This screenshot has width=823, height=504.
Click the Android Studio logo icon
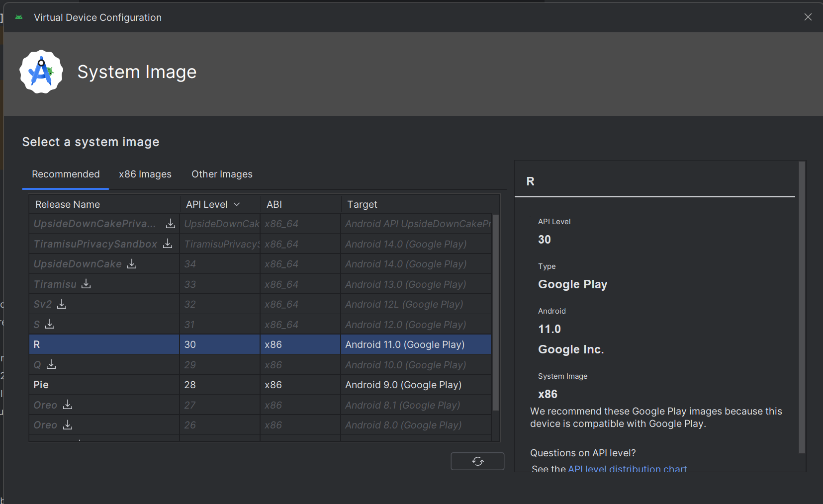tap(41, 72)
